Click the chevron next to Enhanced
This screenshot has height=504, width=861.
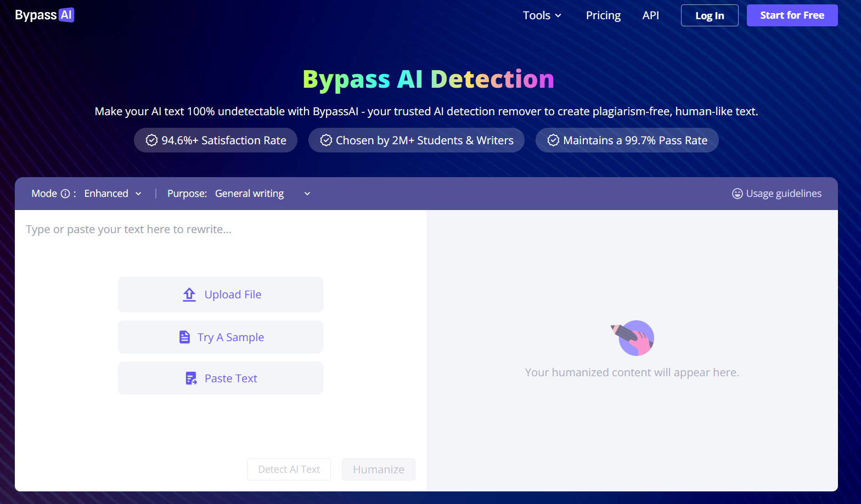click(138, 194)
